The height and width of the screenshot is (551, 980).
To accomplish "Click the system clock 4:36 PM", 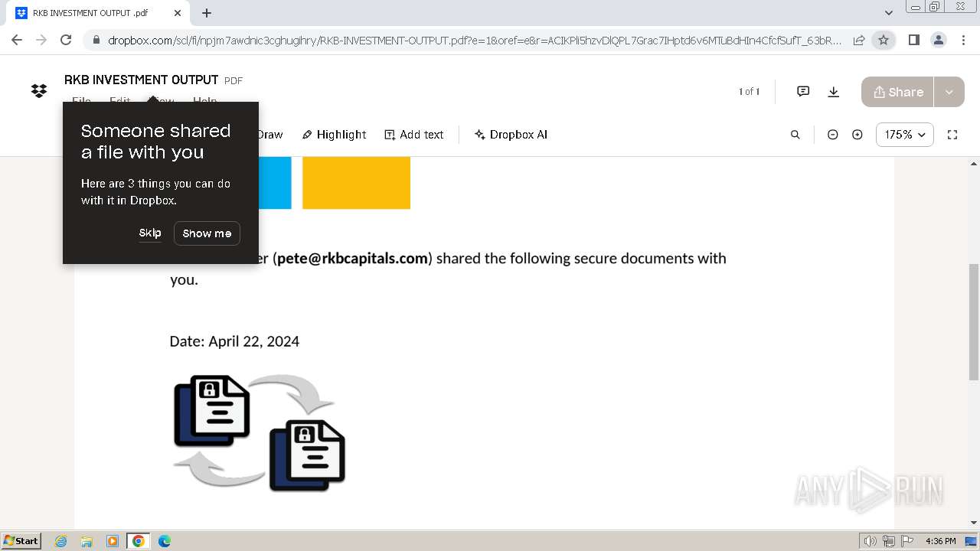I will 940,541.
